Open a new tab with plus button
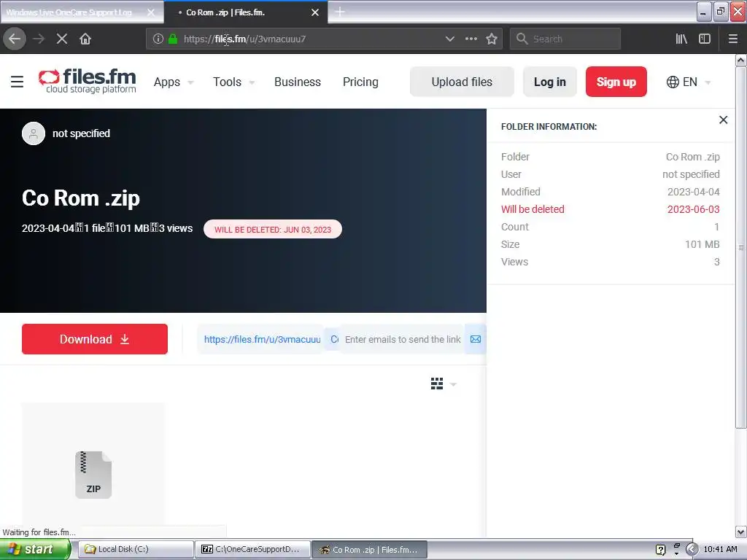747x560 pixels. (x=339, y=12)
